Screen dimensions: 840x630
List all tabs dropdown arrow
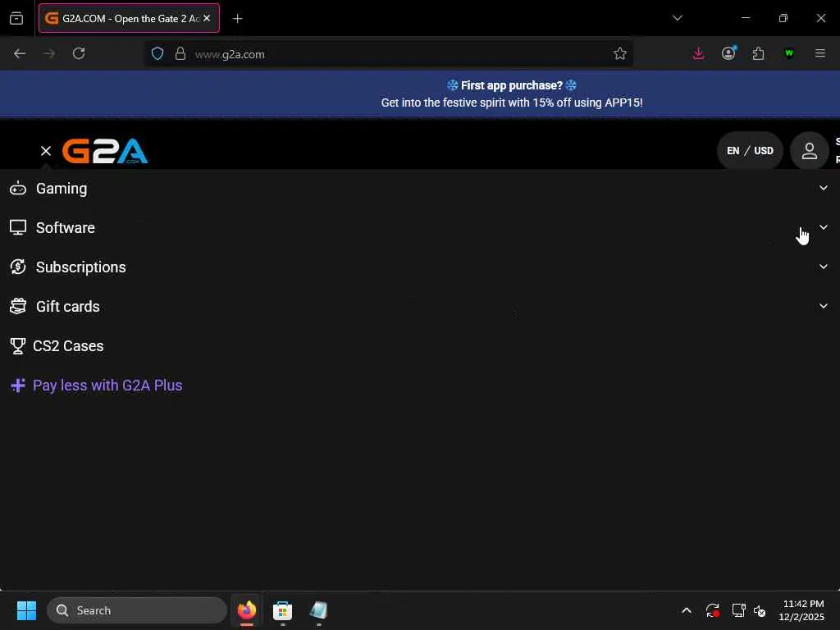tap(677, 18)
